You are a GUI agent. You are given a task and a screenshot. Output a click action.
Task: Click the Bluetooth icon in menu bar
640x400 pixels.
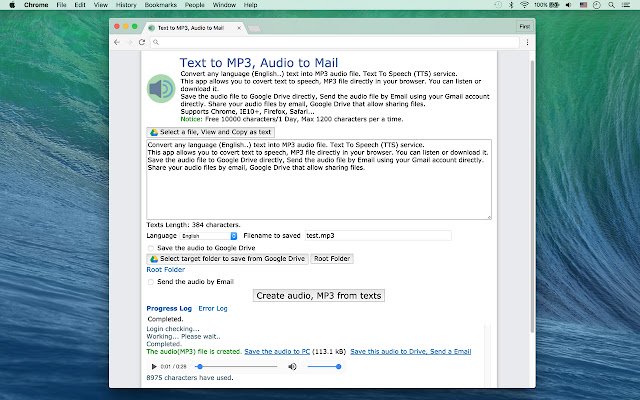(x=511, y=5)
